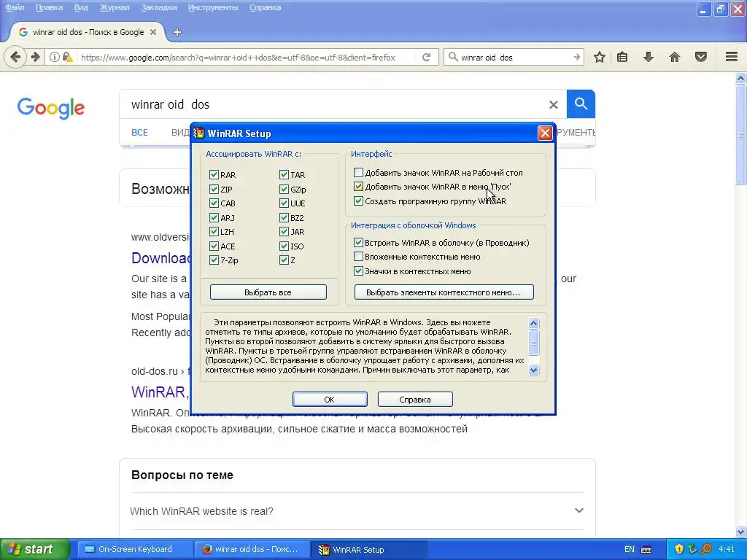Image resolution: width=747 pixels, height=560 pixels.
Task: Open Firefox downloads arrow icon
Action: [x=649, y=57]
